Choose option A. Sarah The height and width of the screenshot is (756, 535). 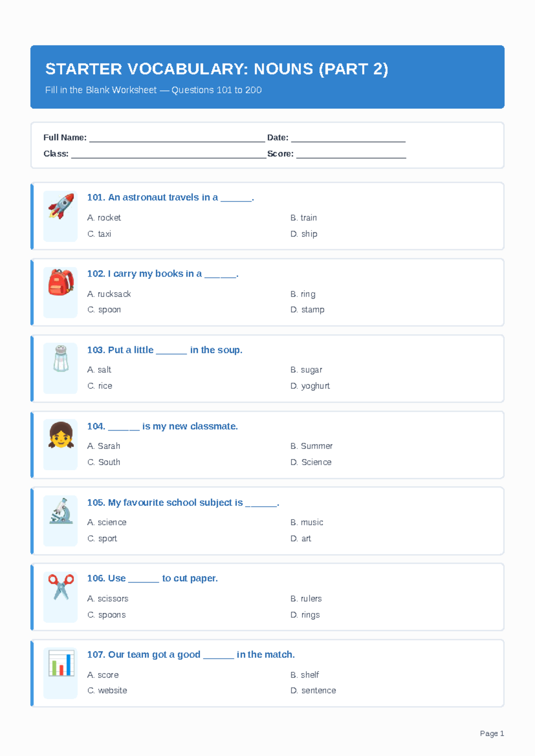103,446
